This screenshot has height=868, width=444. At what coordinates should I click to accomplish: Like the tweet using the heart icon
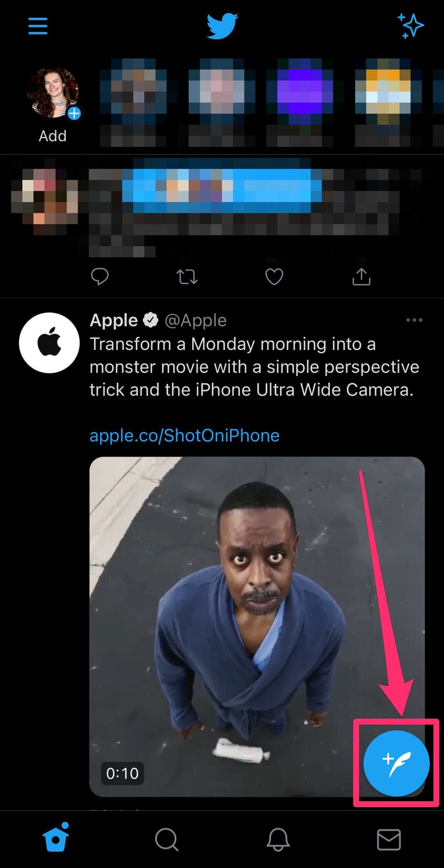274,276
